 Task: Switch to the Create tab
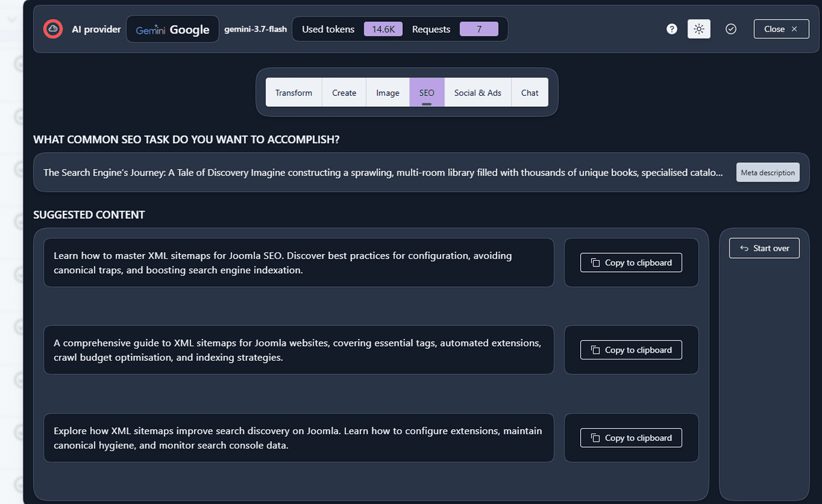[344, 92]
